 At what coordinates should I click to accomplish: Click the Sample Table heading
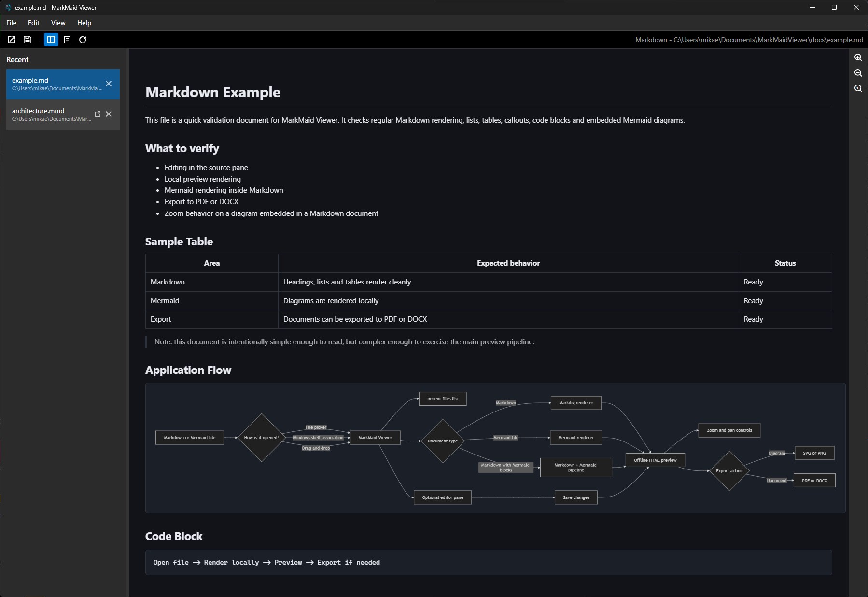point(179,242)
